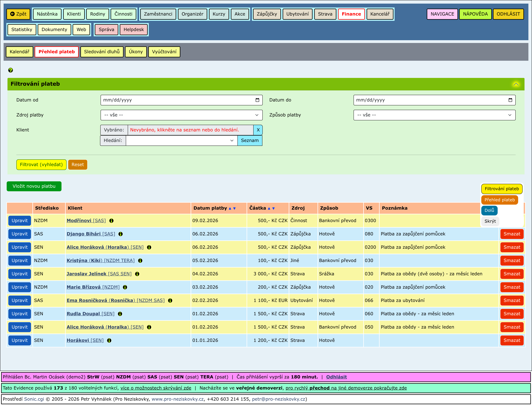Open the Způsob platby dropdown

tap(434, 115)
